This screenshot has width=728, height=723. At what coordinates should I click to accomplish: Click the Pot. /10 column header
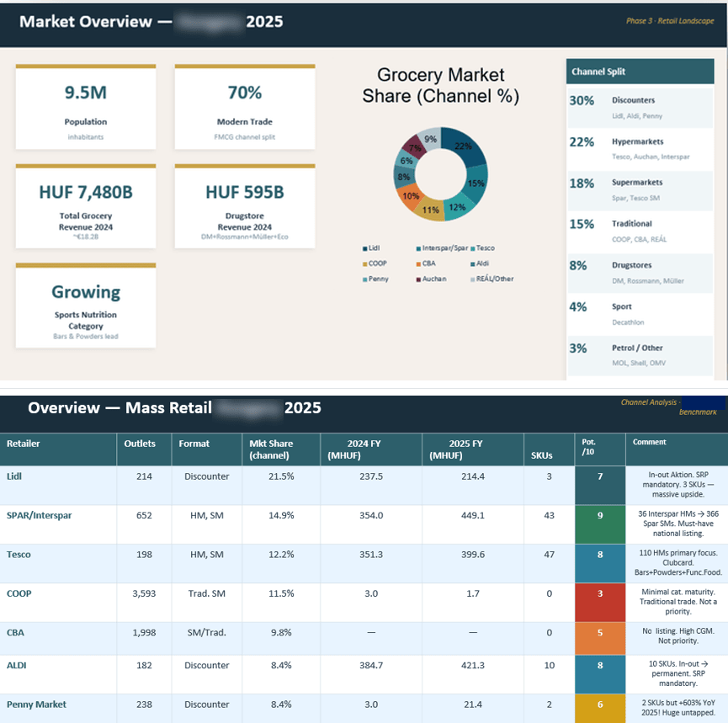tap(600, 449)
